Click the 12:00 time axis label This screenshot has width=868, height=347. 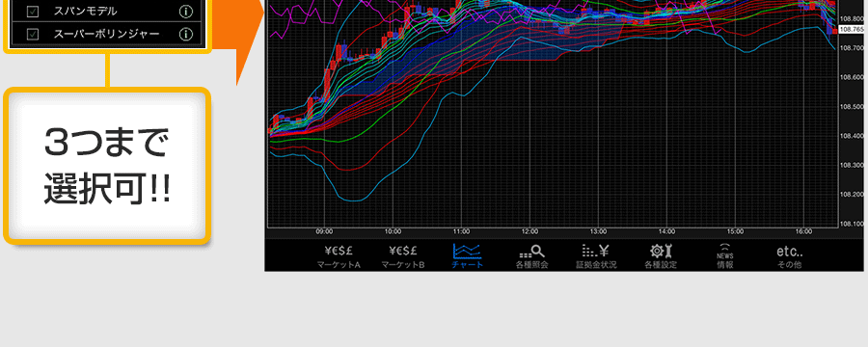(x=529, y=231)
